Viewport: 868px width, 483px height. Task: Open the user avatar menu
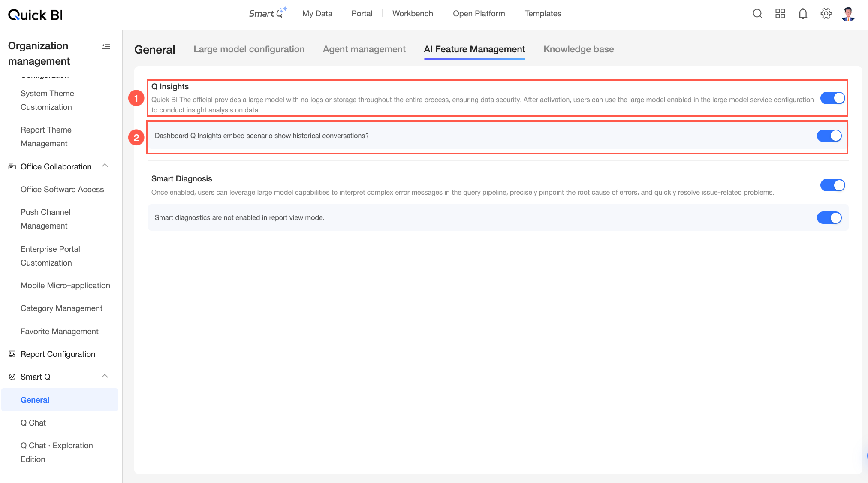848,14
